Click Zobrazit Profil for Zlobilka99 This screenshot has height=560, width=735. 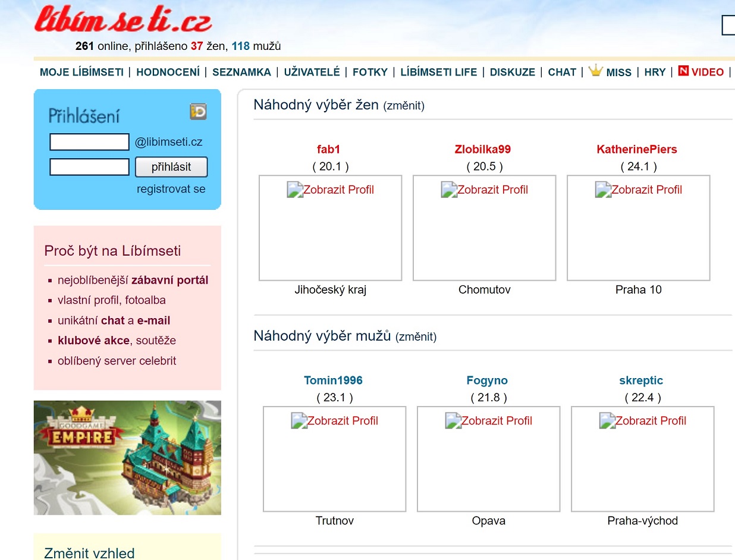pyautogui.click(x=493, y=190)
